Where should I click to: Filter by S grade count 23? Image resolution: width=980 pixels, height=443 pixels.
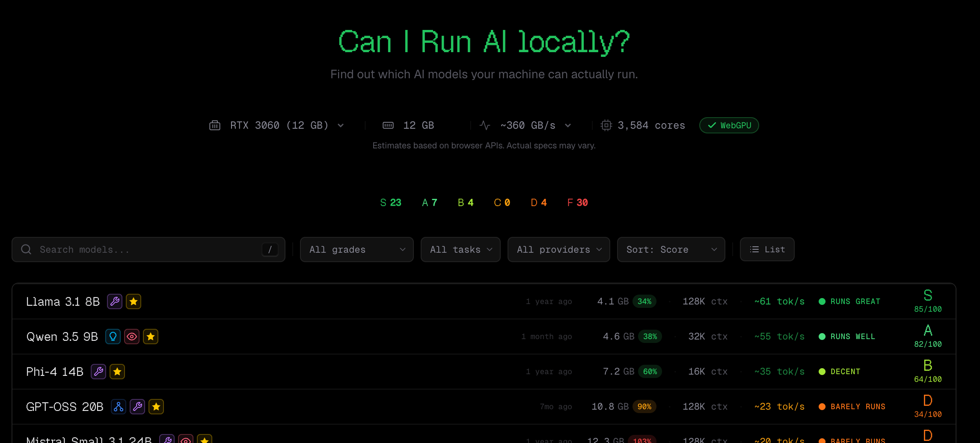pos(391,203)
